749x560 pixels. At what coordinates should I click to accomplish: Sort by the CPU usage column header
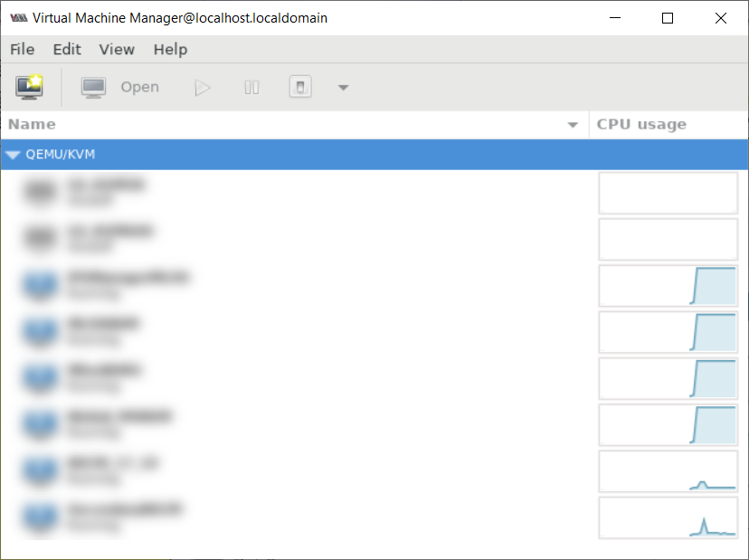[668, 124]
